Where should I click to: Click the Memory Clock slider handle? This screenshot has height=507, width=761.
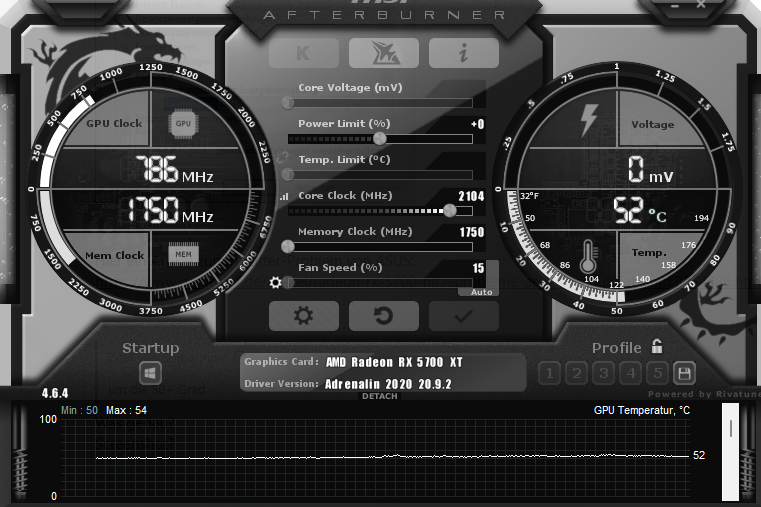tap(288, 246)
